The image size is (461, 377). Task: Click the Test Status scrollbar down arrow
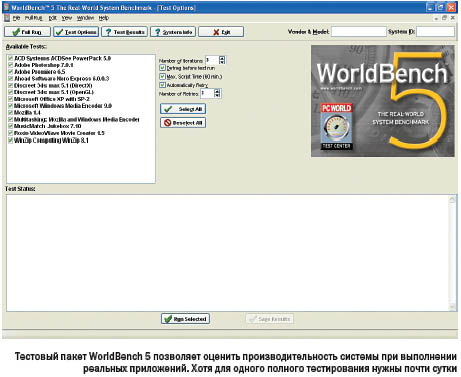[452, 307]
